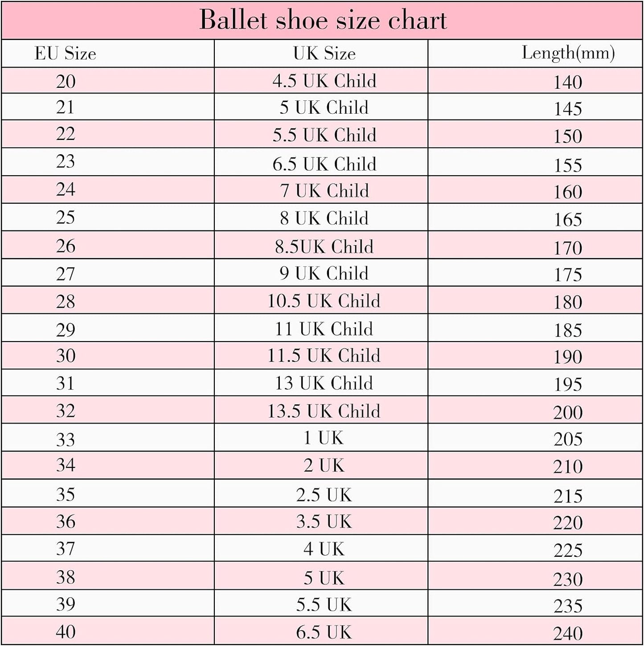Click the 140 length cell
Image resolution: width=644 pixels, height=646 pixels.
(x=567, y=82)
